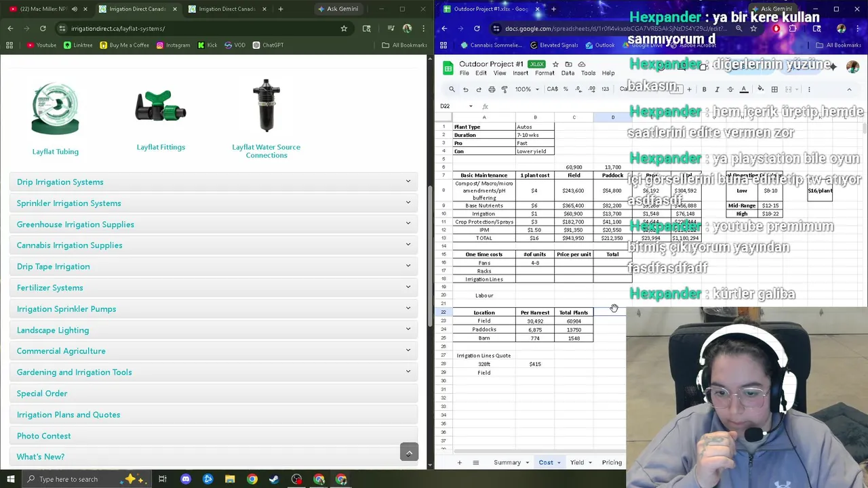Add a new sheet with plus button

(459, 462)
